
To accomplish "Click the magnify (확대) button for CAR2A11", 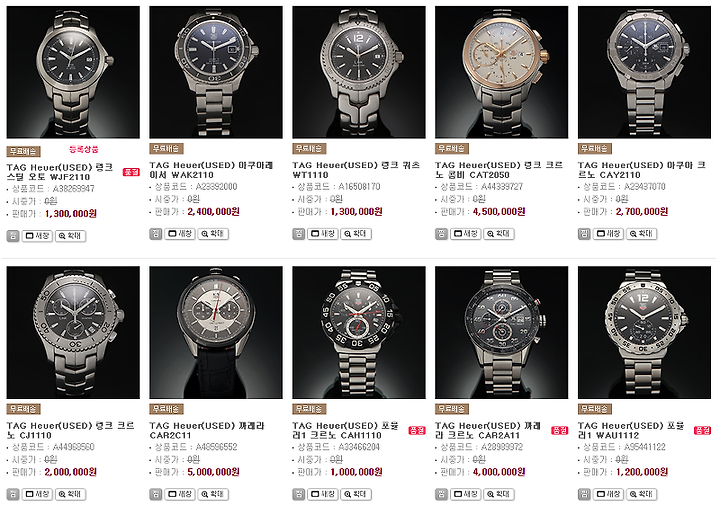I will click(499, 494).
